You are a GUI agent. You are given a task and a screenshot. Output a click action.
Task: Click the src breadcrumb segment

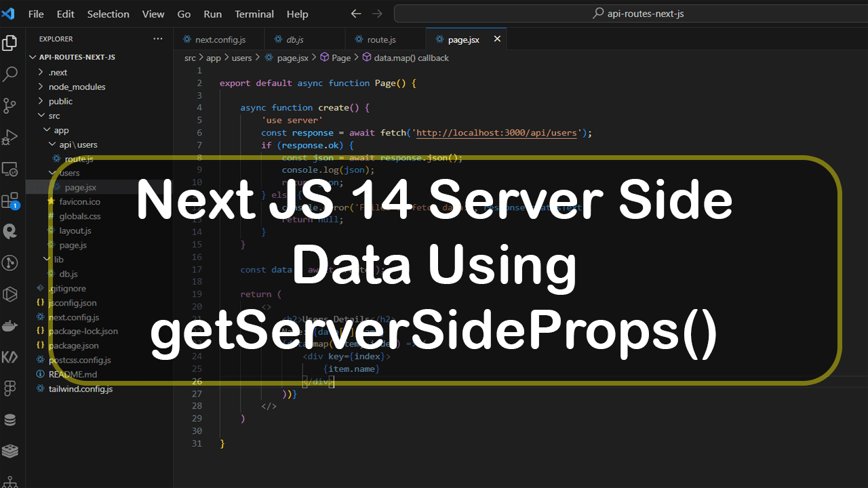click(190, 58)
